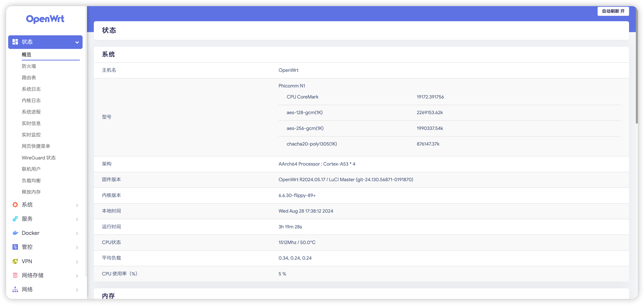
Task: Open the Release Memory (释放内存) link
Action: 31,192
